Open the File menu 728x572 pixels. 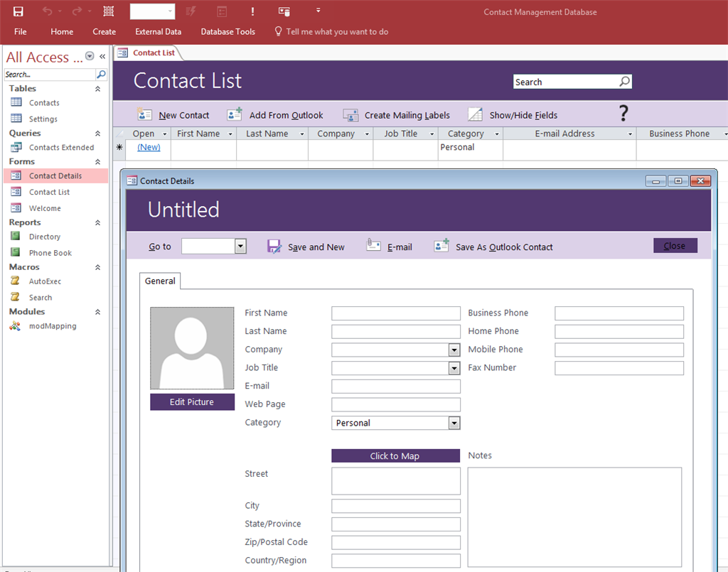tap(20, 31)
